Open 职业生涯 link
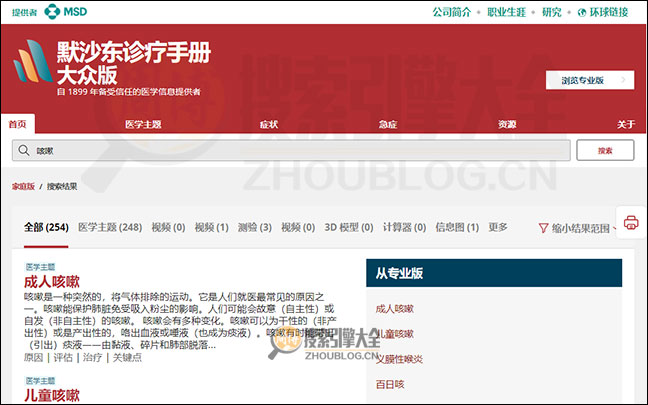648x405 pixels. [x=506, y=12]
